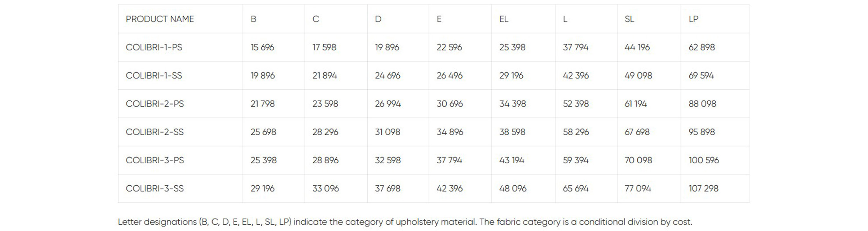Select the 107 298 price cell
The image size is (868, 231).
click(704, 188)
